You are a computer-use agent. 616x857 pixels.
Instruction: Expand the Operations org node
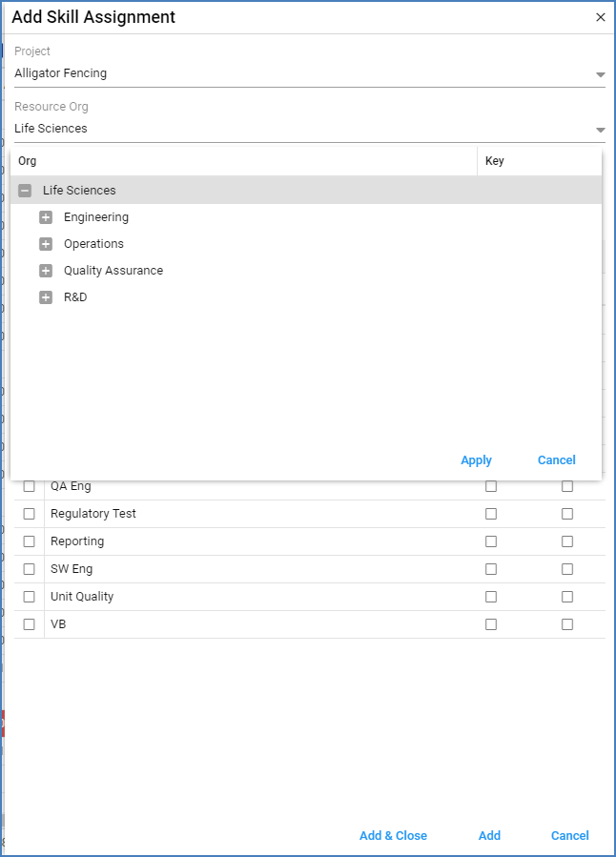pyautogui.click(x=45, y=243)
